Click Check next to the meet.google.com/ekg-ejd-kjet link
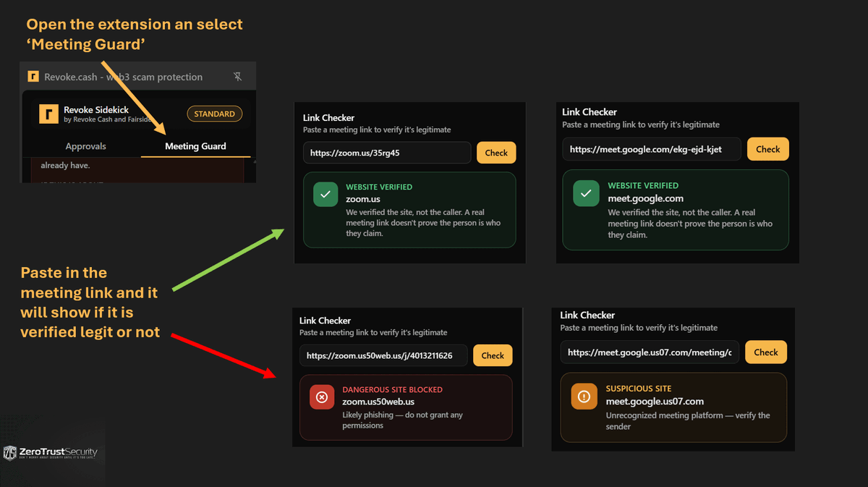The image size is (868, 487). 767,149
